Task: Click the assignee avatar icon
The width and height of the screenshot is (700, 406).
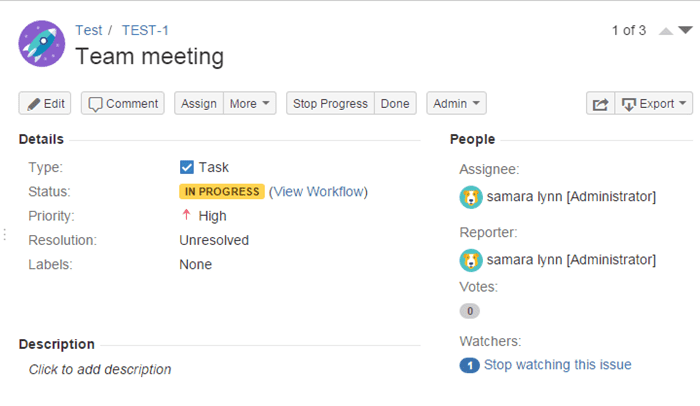Action: point(471,197)
